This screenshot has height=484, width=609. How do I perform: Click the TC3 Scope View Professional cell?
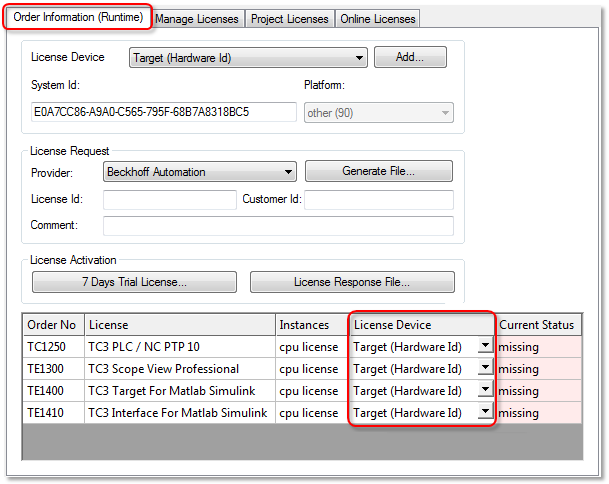click(180, 369)
